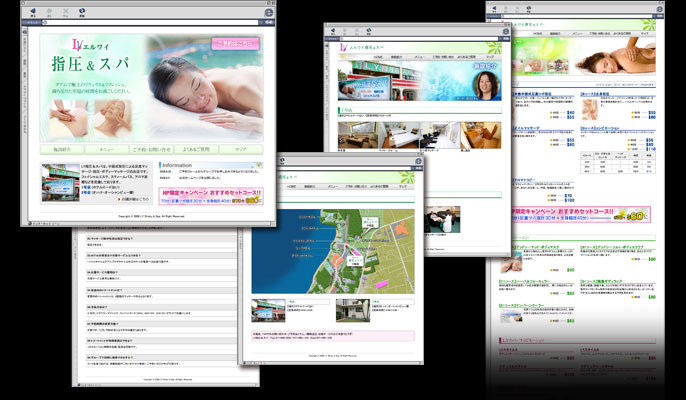Image resolution: width=686 pixels, height=400 pixels.
Task: Click massage beds photo in facility window
Action: (399, 135)
